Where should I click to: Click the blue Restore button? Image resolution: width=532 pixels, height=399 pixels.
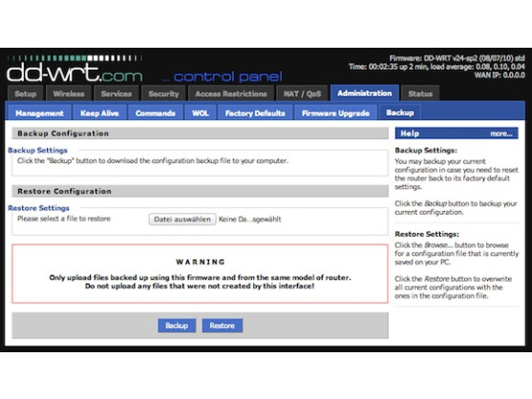coord(223,325)
